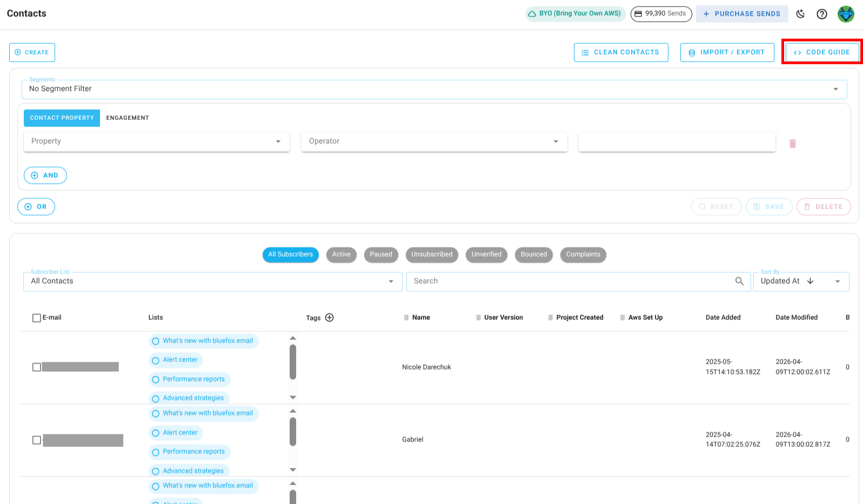
Task: Toggle What's new list in Gabriel's row
Action: pos(203,414)
